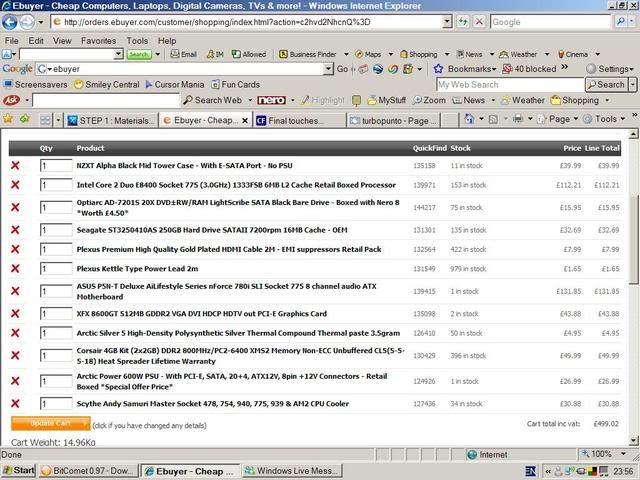This screenshot has height=480, width=640.
Task: Click the vertical scrollbar thumb
Action: click(633, 238)
